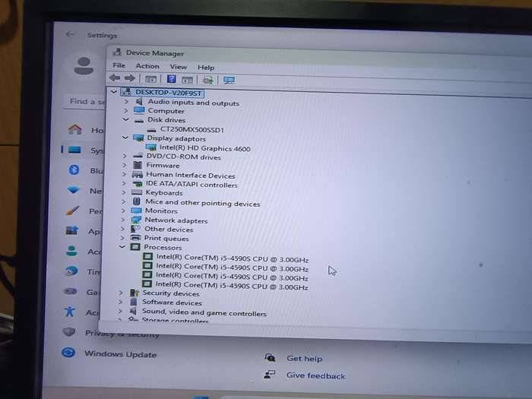Click the IDE ATA/ATAPI controllers icon
This screenshot has height=399, width=532.
point(137,184)
